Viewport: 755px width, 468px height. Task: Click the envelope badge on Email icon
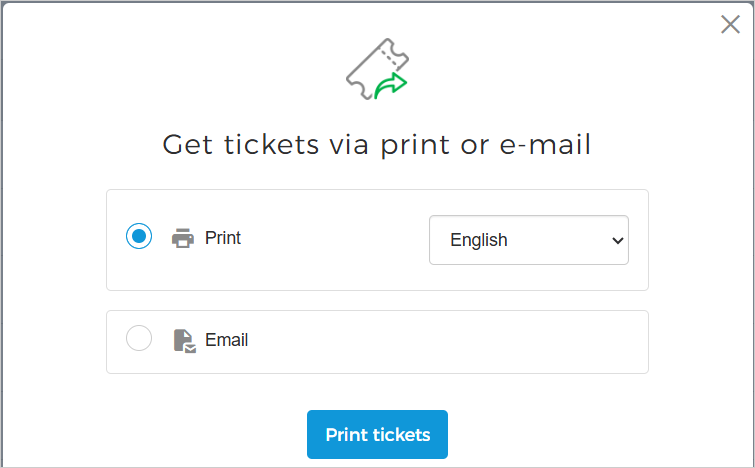coord(190,348)
